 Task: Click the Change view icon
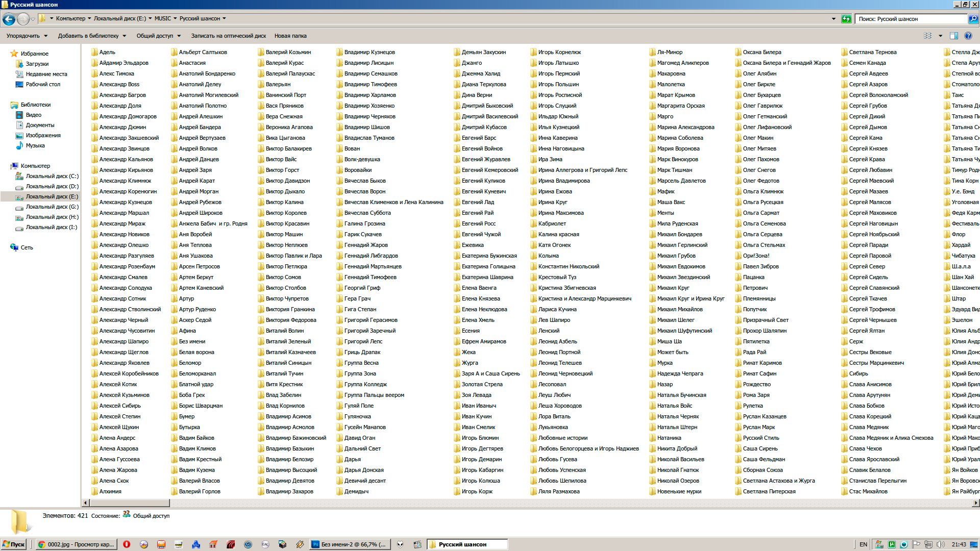click(927, 36)
